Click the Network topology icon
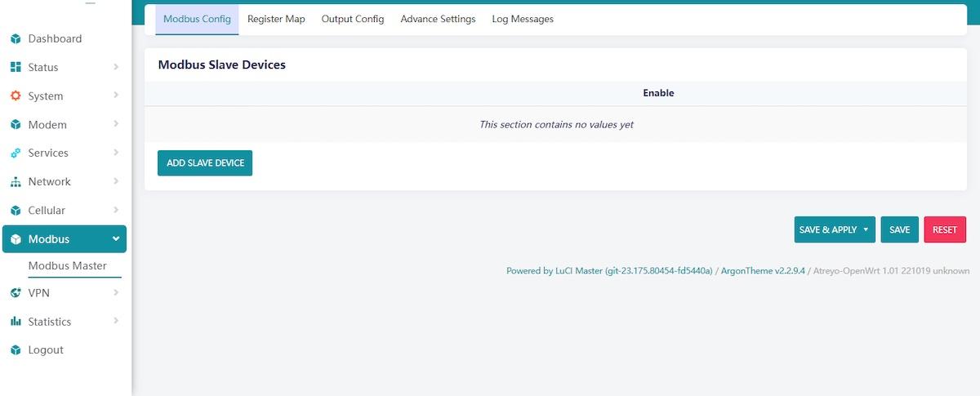This screenshot has height=396, width=980. coord(16,181)
